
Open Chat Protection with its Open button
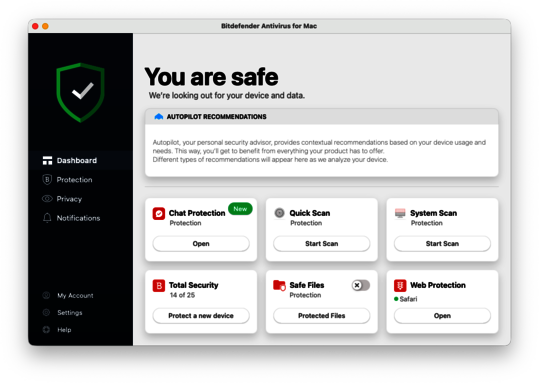[201, 243]
